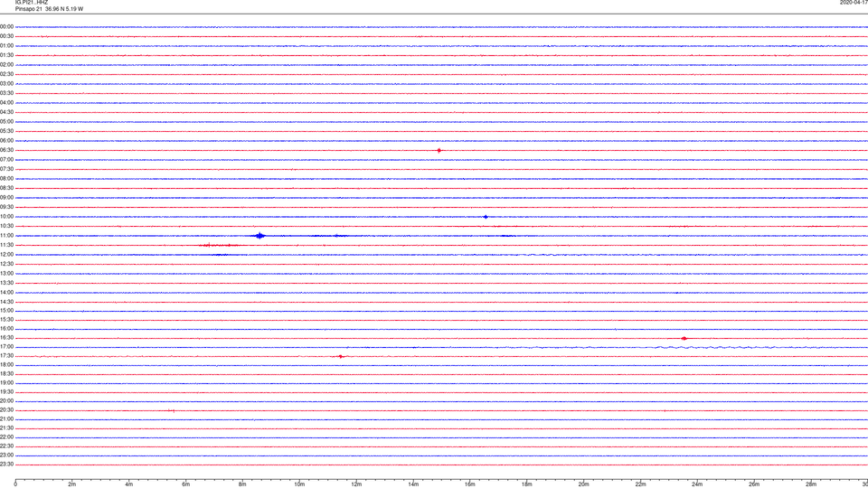This screenshot has height=488, width=868.
Task: Select the 11:00 trace time label
Action: (x=6, y=236)
